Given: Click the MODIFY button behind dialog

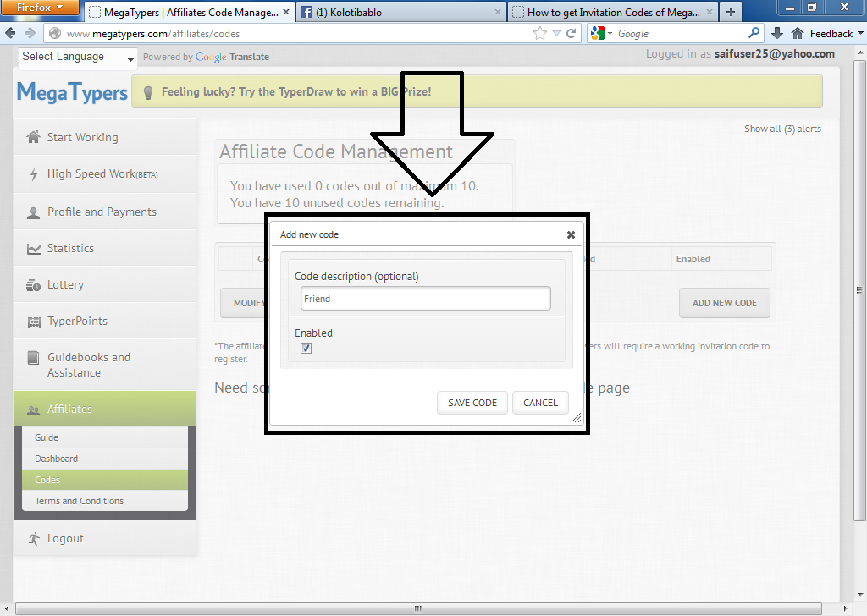Looking at the screenshot, I should 243,303.
